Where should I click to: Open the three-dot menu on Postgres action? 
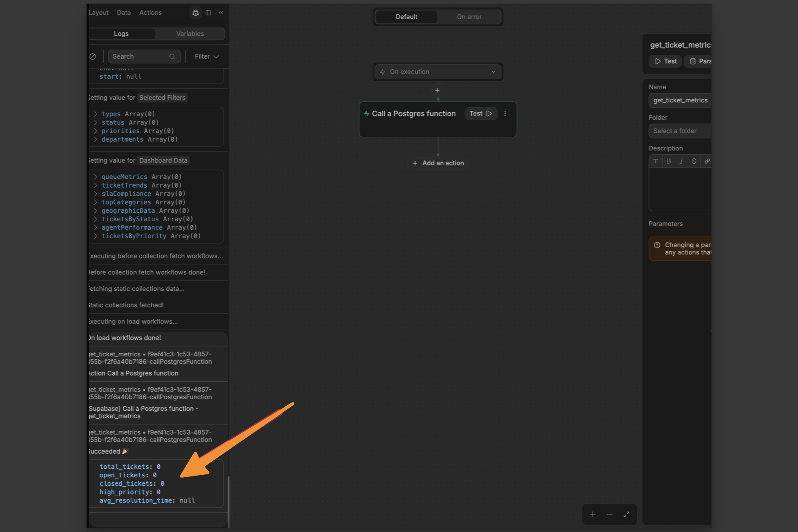click(505, 114)
